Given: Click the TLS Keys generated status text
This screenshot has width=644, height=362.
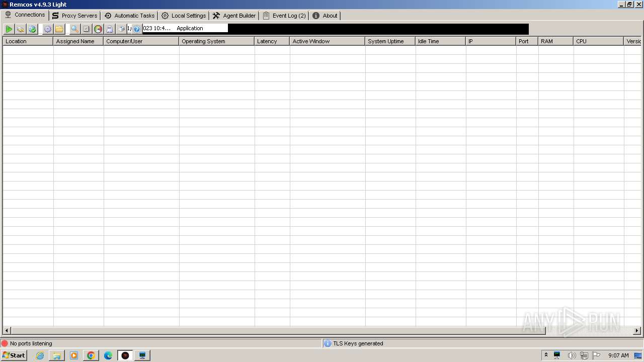Looking at the screenshot, I should point(358,343).
